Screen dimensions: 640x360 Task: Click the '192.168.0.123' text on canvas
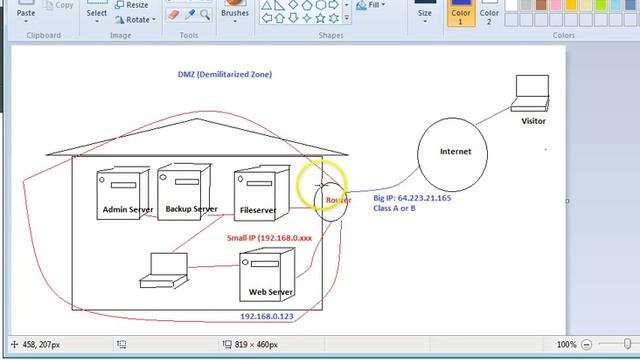[x=267, y=316]
